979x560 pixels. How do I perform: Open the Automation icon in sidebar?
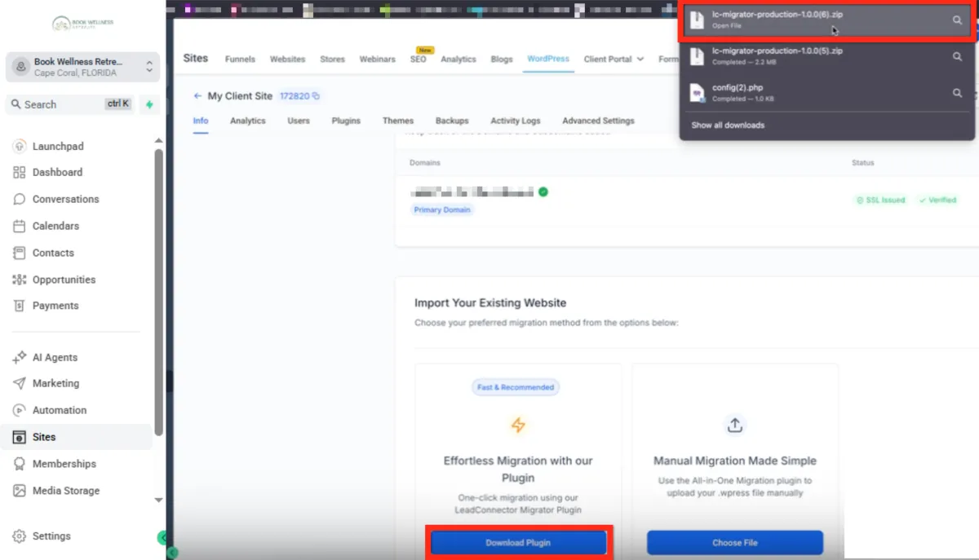tap(20, 411)
